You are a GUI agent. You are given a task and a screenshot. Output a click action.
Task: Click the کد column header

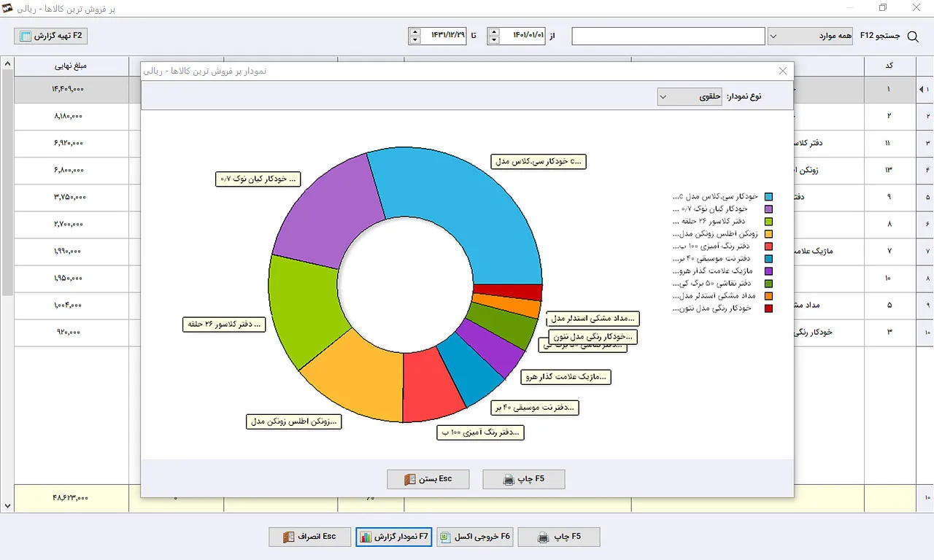coord(889,66)
